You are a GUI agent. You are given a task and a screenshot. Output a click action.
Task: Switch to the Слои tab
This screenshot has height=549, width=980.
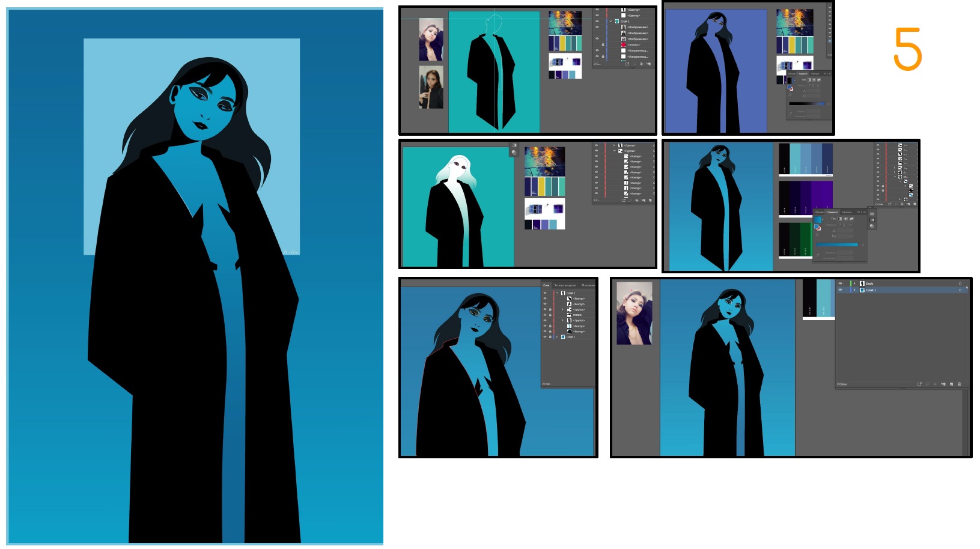[x=546, y=285]
